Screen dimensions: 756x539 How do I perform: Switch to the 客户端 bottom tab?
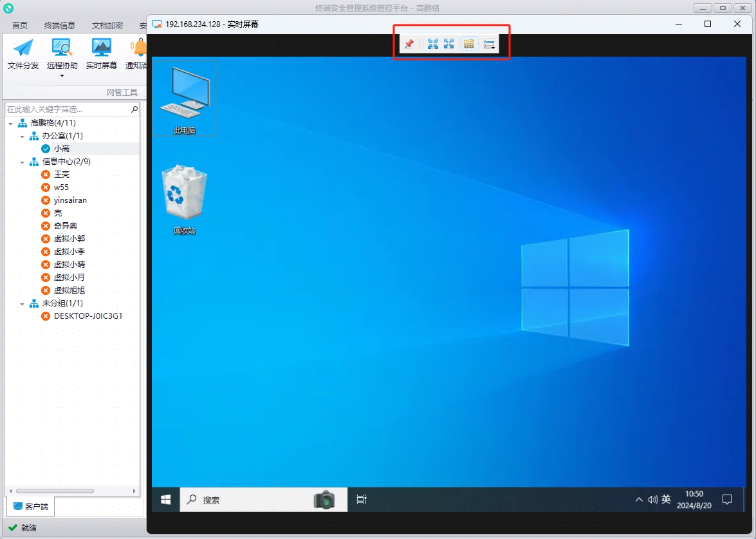point(31,506)
